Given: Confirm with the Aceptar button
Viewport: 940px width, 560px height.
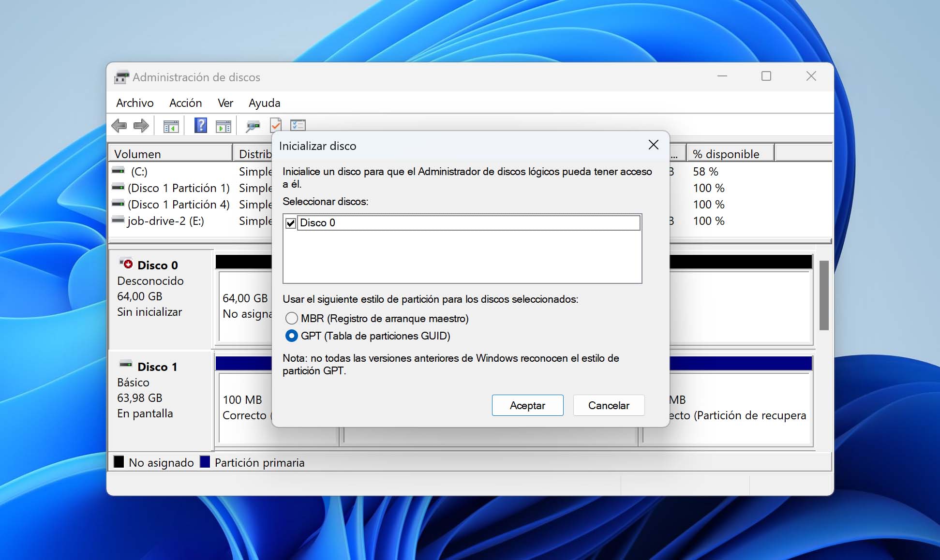Looking at the screenshot, I should pos(527,405).
